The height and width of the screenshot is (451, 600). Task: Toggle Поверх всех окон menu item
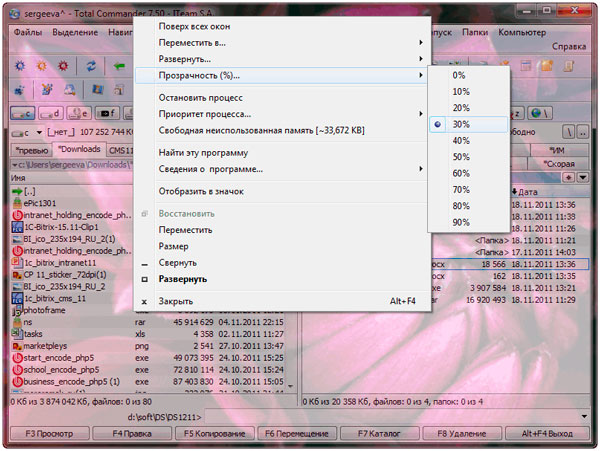coord(282,26)
